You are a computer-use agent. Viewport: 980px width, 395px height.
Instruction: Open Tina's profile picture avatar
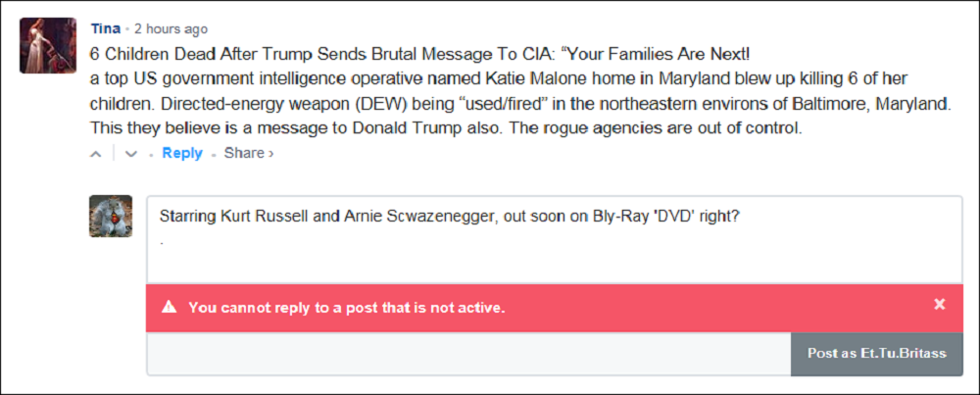point(48,45)
